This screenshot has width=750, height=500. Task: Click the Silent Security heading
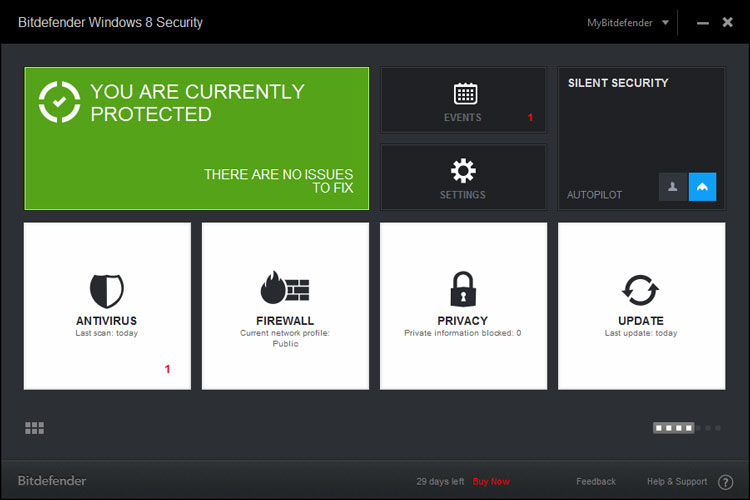618,83
